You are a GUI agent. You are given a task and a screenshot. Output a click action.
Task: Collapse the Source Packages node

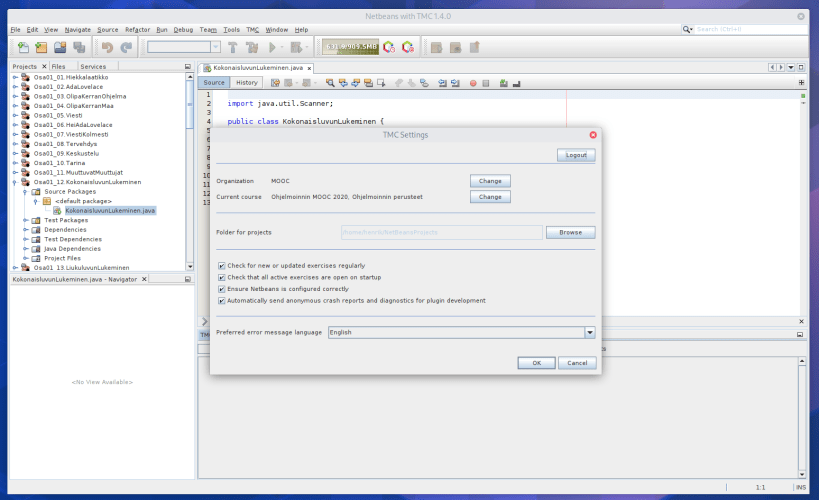pos(26,192)
